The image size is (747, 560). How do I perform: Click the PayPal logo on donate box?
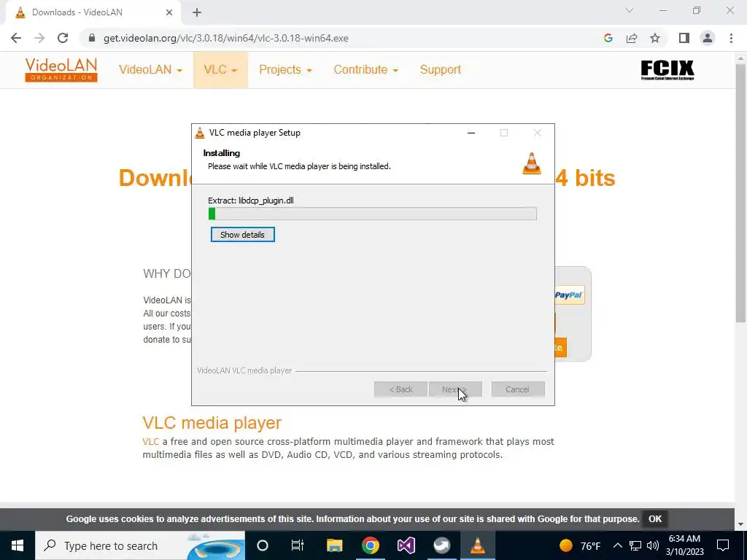pyautogui.click(x=568, y=295)
